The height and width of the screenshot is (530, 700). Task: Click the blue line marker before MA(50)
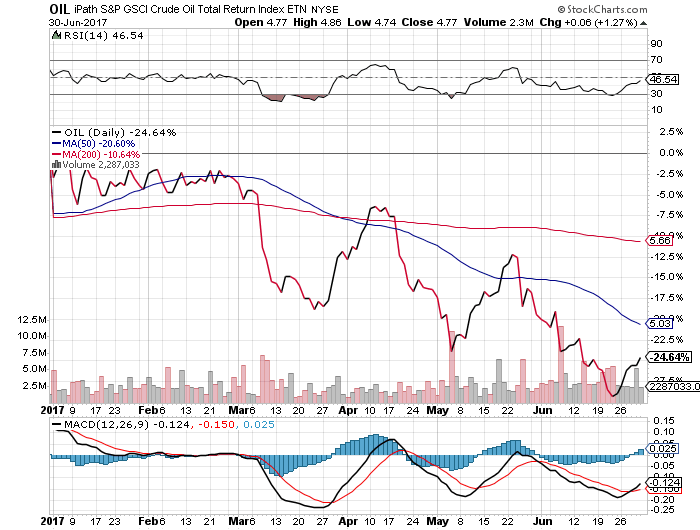coord(56,143)
